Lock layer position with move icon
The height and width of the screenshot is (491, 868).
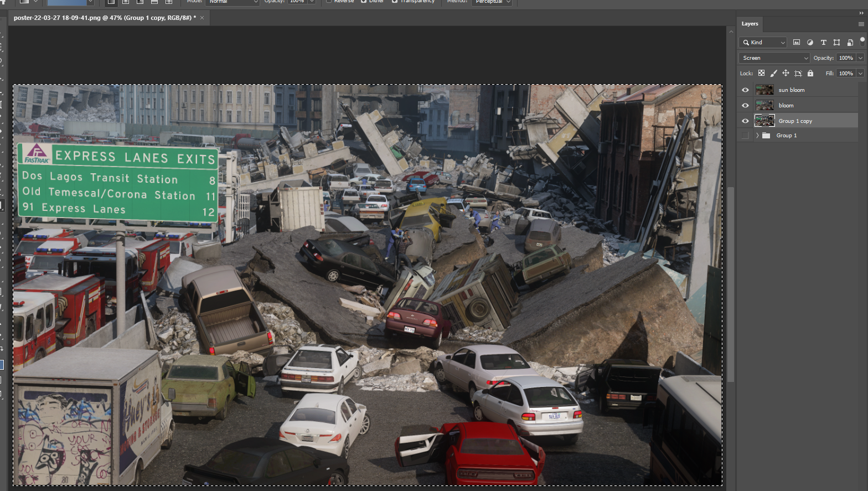[786, 73]
